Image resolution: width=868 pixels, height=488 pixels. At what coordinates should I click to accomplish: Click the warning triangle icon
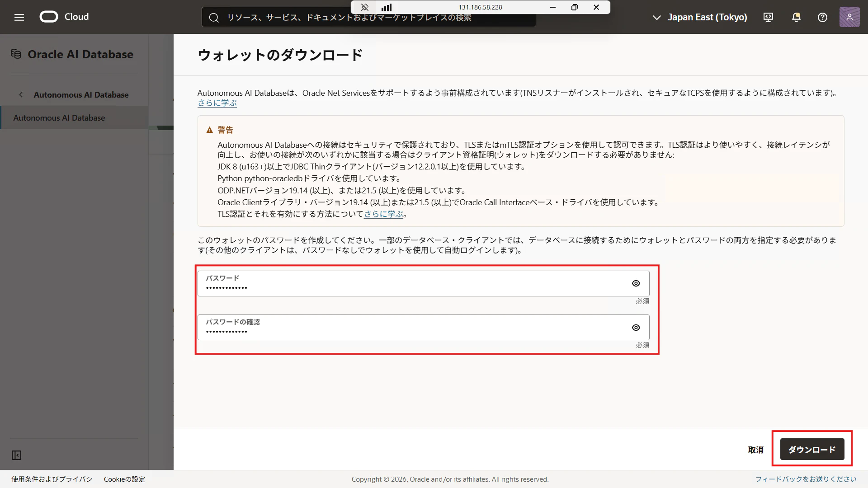209,130
